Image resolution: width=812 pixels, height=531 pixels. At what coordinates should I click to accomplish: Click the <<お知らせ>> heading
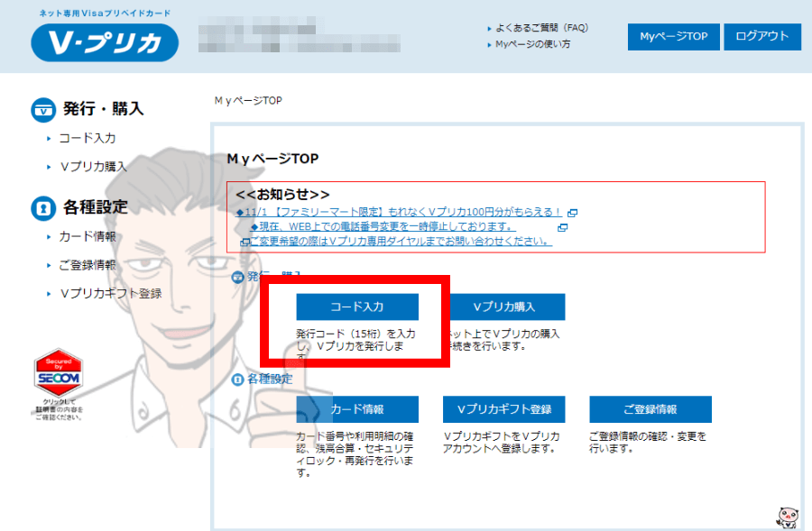point(282,195)
